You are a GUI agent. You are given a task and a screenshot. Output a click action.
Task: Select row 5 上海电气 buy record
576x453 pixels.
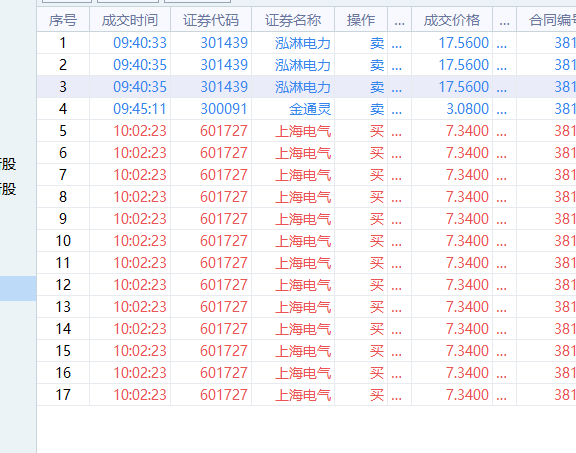[x=306, y=131]
